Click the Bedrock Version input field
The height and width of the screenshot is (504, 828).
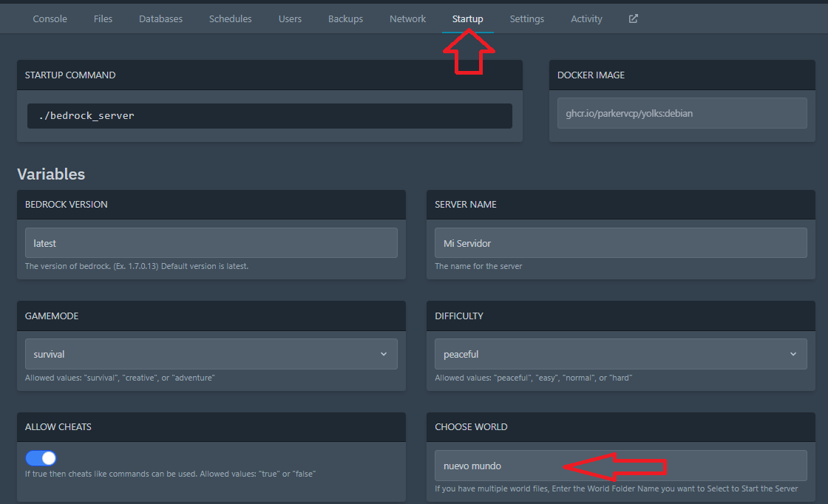pyautogui.click(x=211, y=242)
